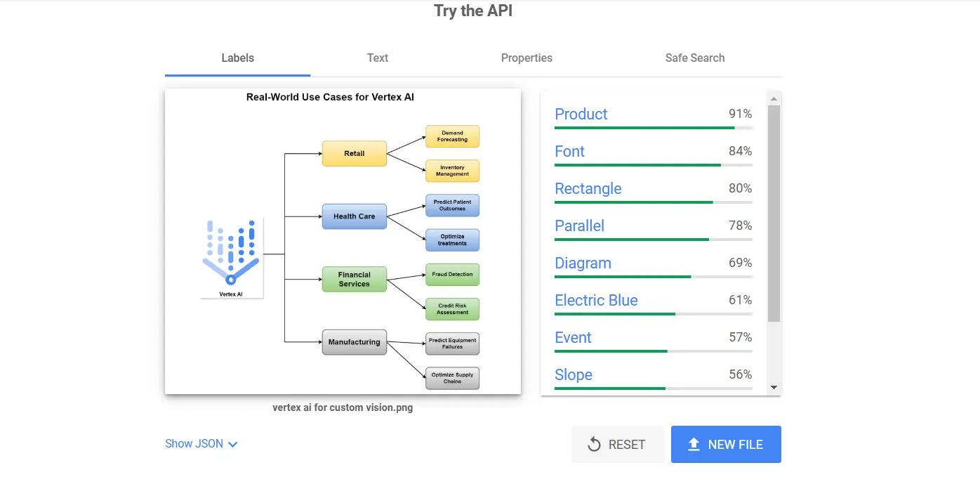Click the NEW FILE button
Screen dimensions: 980x496
726,444
